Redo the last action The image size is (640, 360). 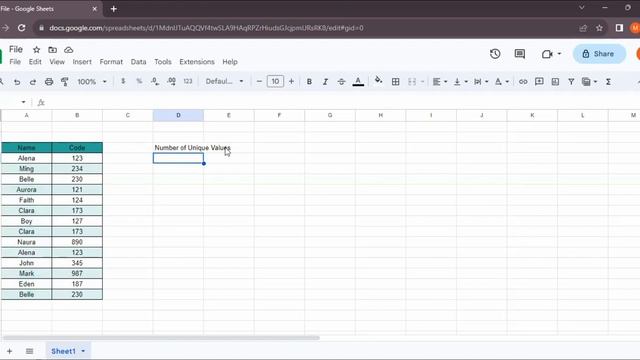33,82
